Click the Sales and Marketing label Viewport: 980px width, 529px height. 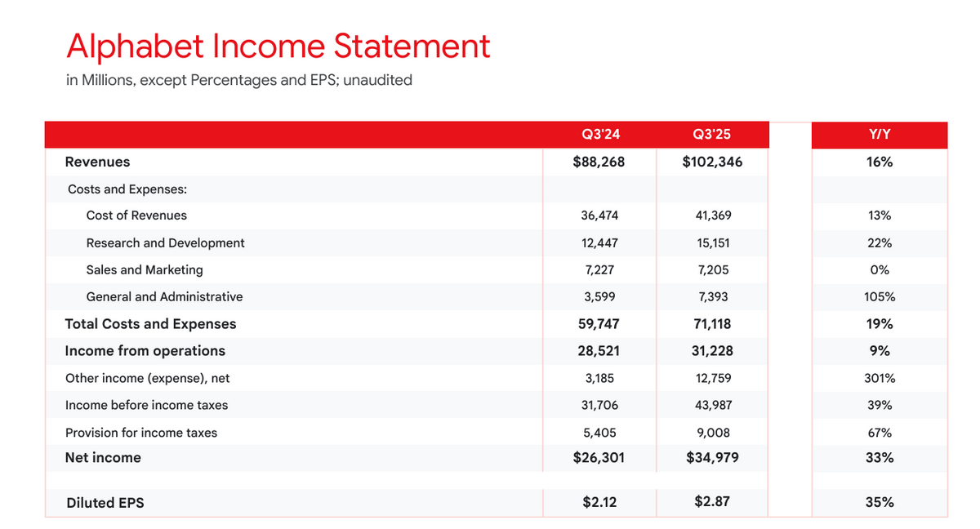coord(145,269)
